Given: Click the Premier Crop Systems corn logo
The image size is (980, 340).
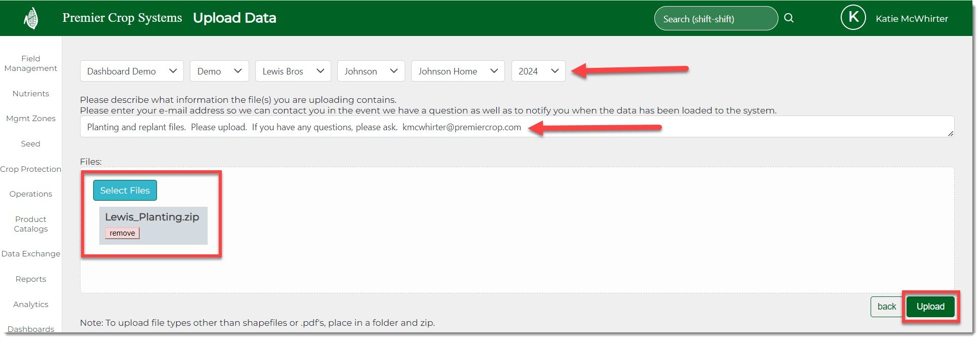Looking at the screenshot, I should coord(31,19).
